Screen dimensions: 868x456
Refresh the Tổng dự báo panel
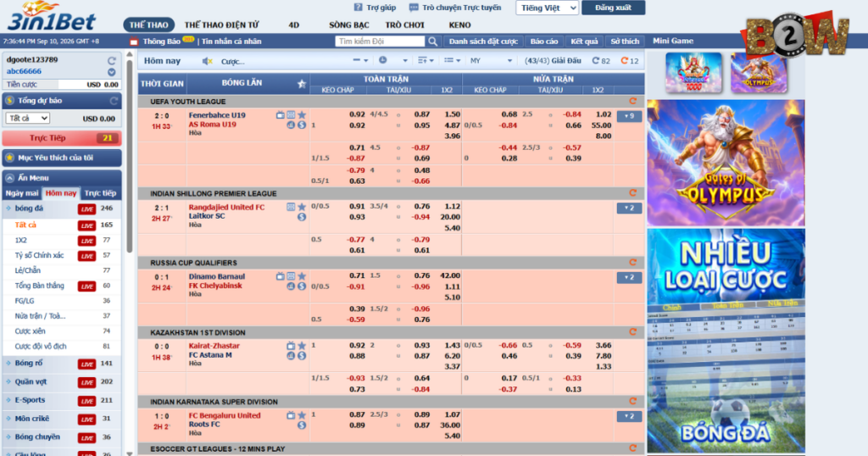pos(114,101)
